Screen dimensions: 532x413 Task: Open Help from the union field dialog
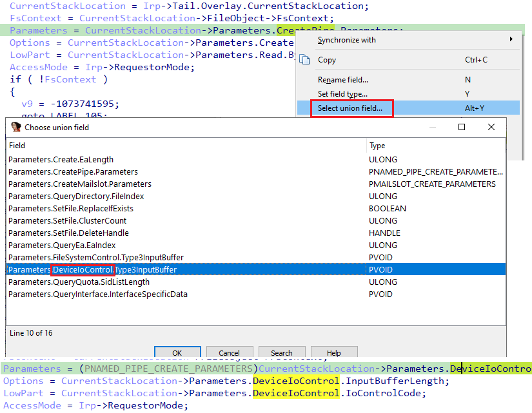coord(334,352)
